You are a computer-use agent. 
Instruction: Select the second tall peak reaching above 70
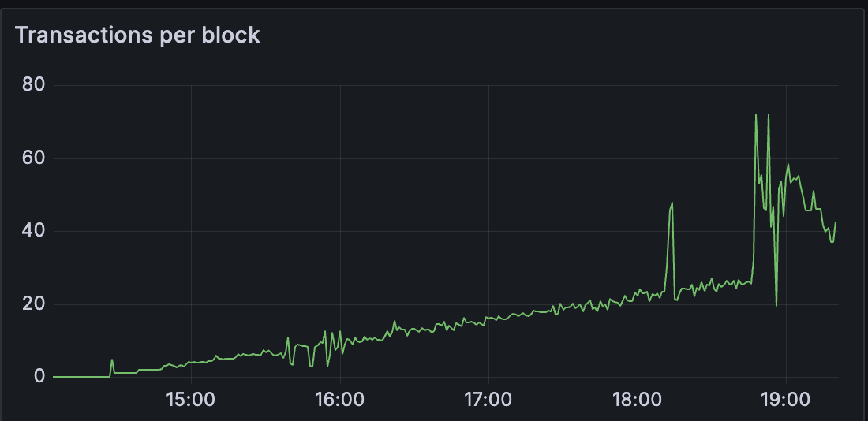click(x=768, y=115)
